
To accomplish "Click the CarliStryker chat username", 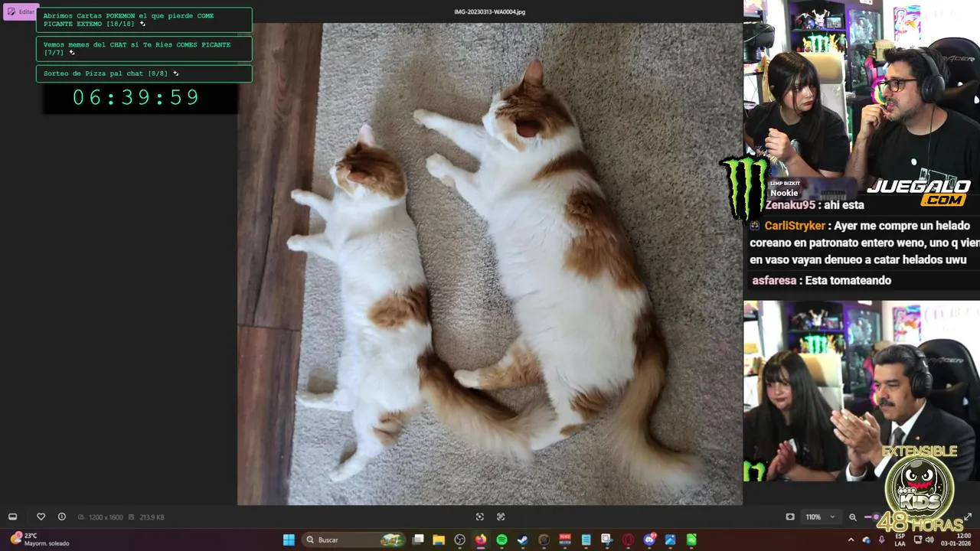I will click(795, 226).
